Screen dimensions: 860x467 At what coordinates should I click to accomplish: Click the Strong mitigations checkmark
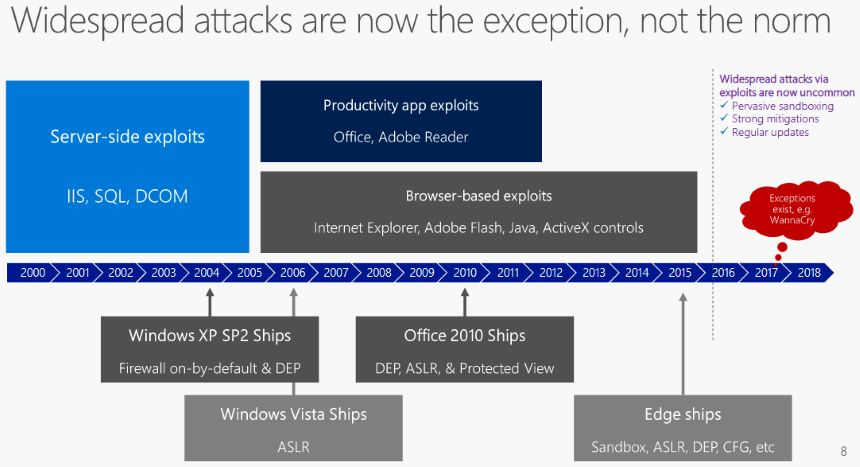tap(724, 118)
